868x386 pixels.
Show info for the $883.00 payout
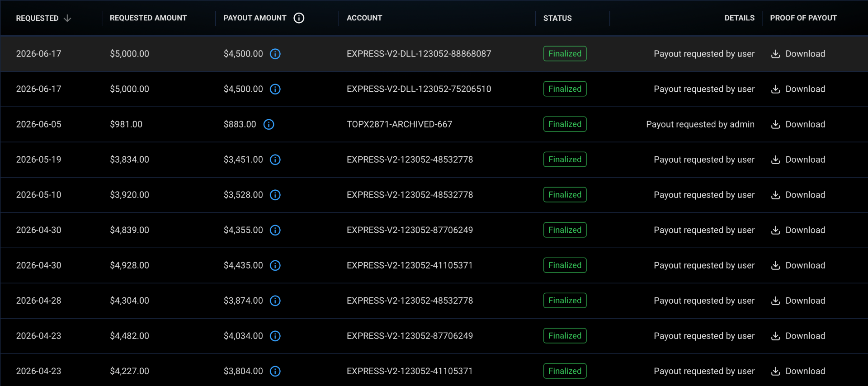(269, 124)
